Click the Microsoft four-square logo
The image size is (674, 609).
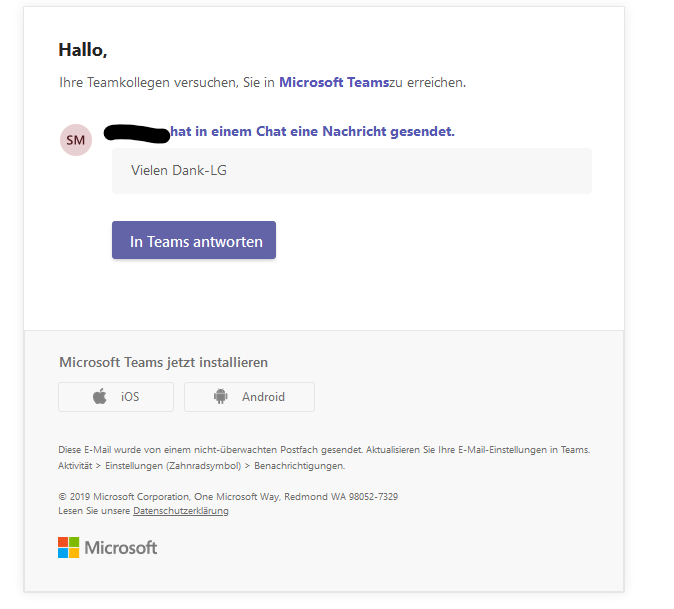[68, 547]
